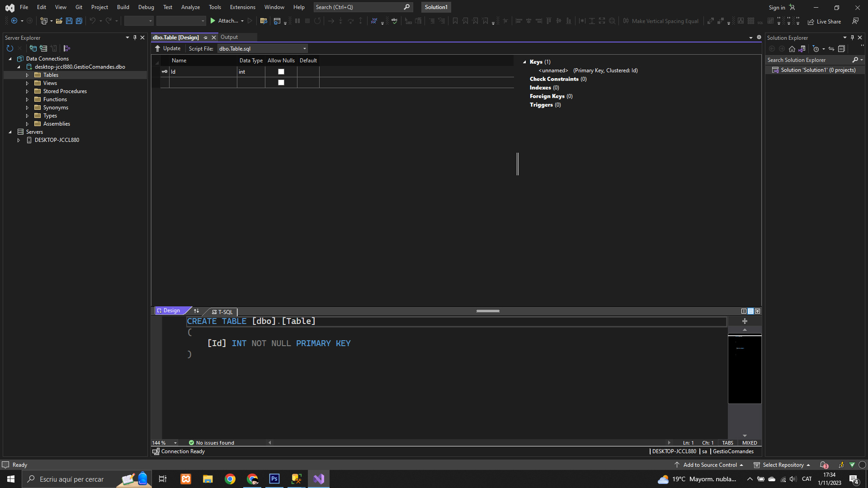Click Save All toolbar icon
The image size is (868, 488).
pyautogui.click(x=79, y=21)
